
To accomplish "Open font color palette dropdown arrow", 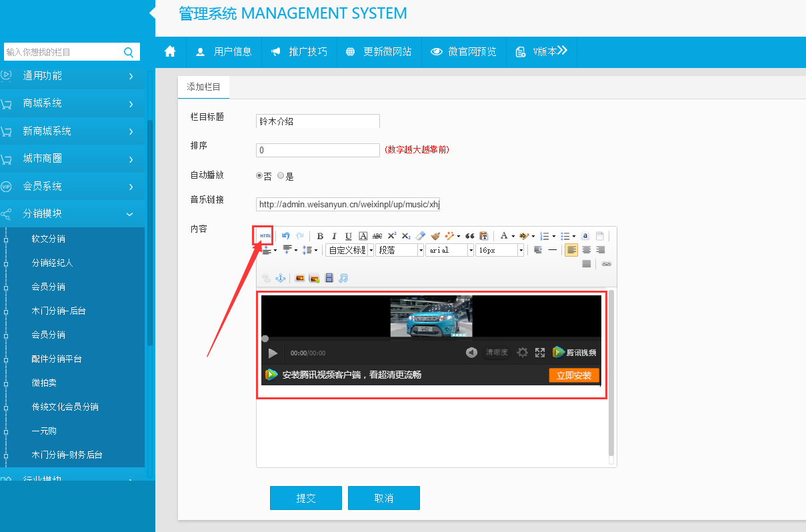I will coord(513,236).
